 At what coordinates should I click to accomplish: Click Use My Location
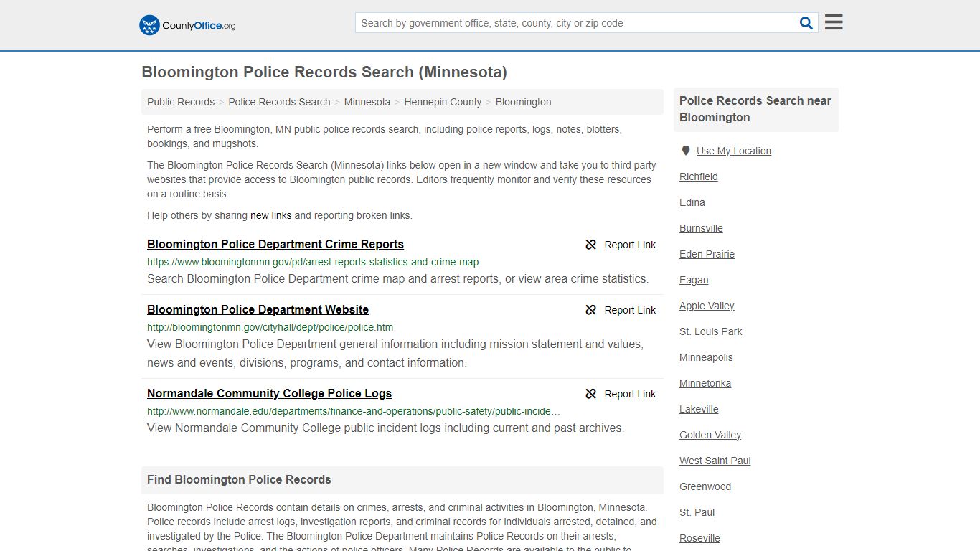(734, 151)
